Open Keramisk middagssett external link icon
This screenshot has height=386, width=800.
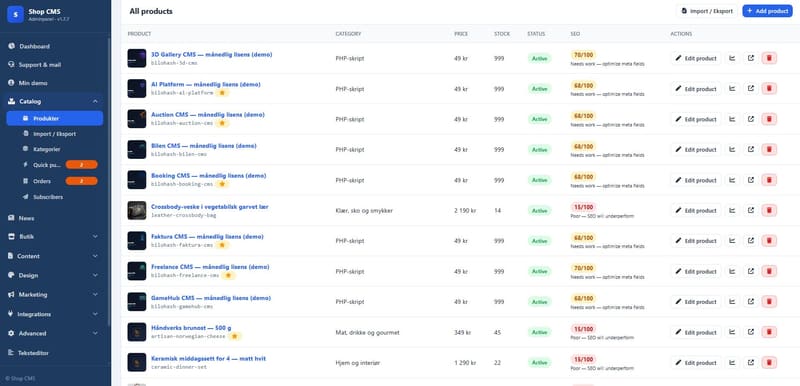click(x=751, y=363)
